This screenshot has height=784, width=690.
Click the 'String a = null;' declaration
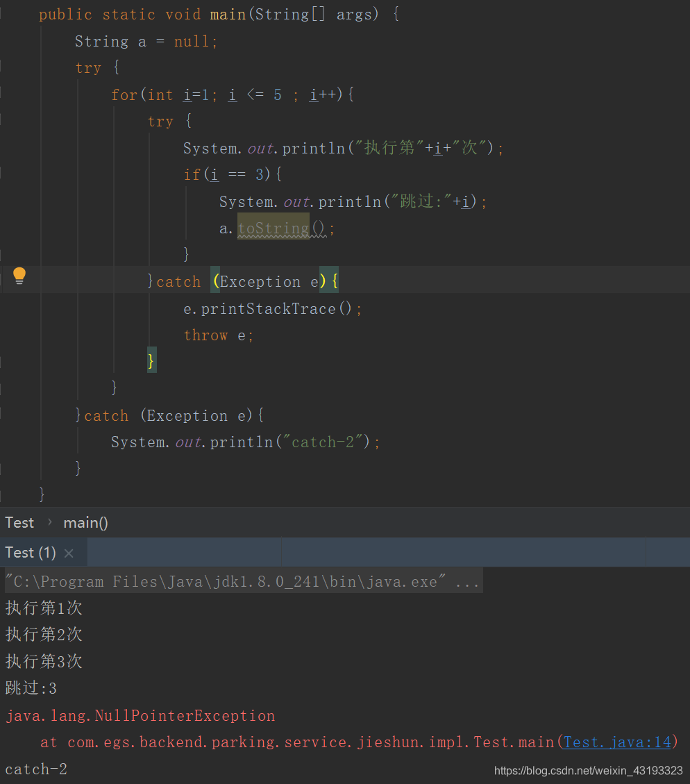(146, 41)
